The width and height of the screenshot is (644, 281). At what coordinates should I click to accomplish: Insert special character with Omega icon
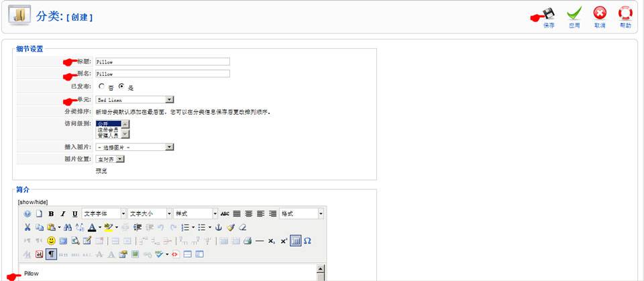[307, 241]
